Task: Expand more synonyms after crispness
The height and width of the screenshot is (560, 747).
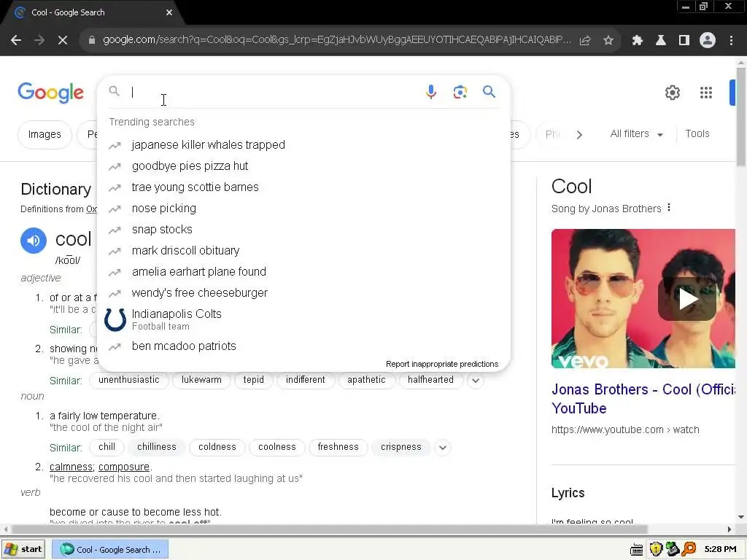Action: tap(443, 448)
